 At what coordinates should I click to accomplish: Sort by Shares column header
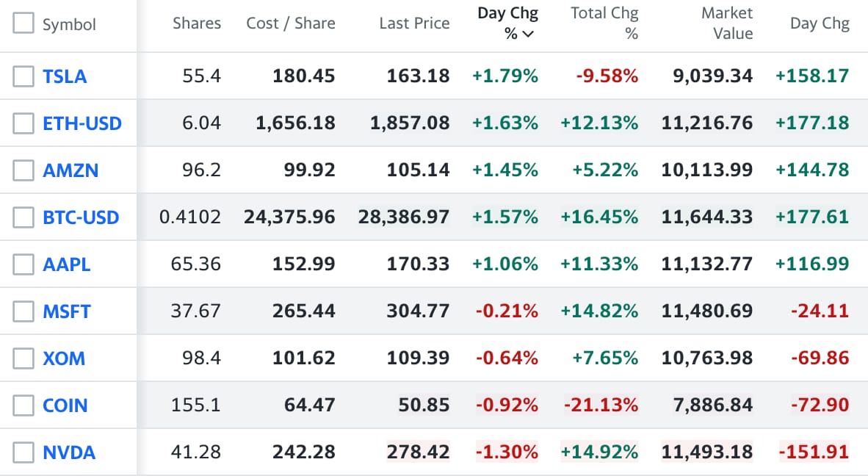pyautogui.click(x=197, y=24)
